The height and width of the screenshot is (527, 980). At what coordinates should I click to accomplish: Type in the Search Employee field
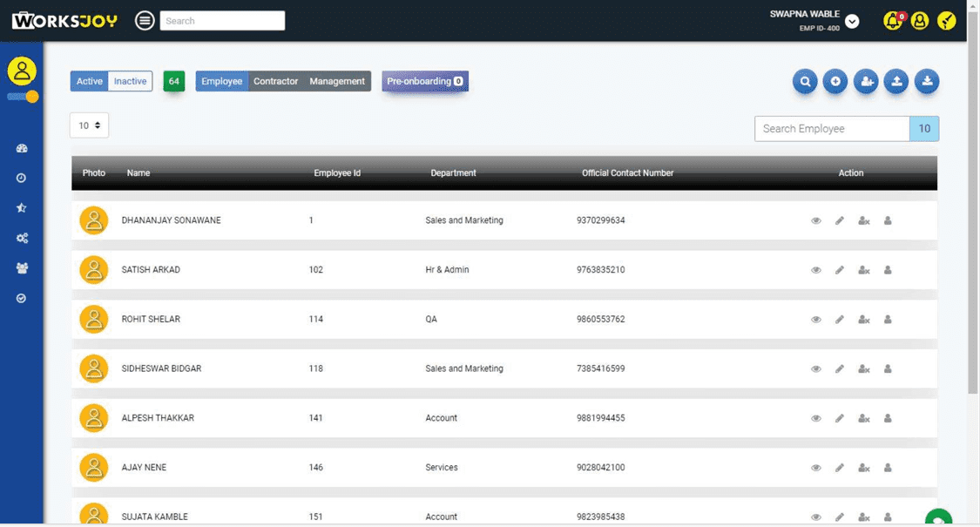coord(828,128)
